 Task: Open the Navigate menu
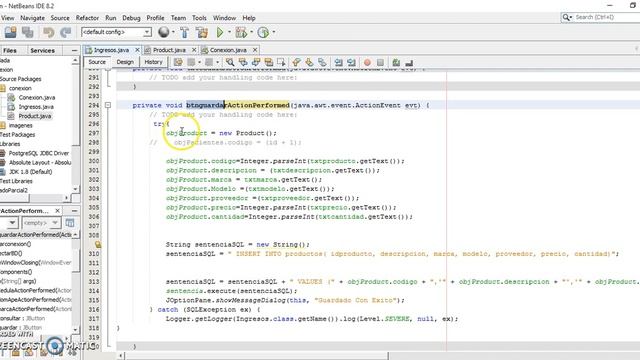coord(33,18)
